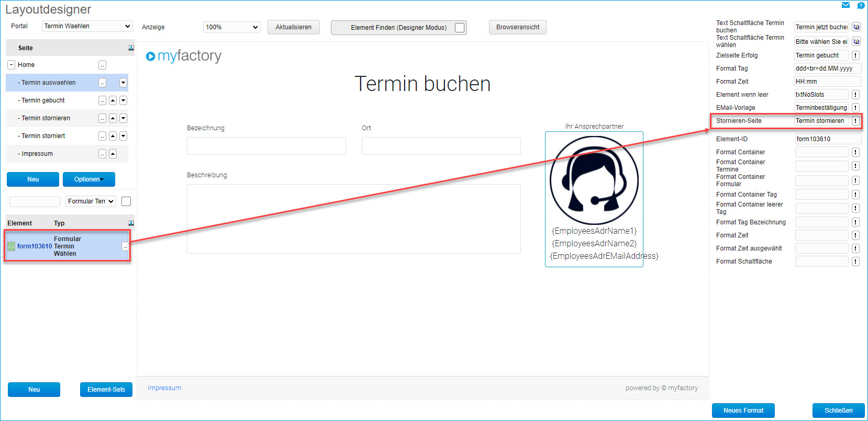Click the Aktualisieren button
This screenshot has height=421, width=868.
294,27
